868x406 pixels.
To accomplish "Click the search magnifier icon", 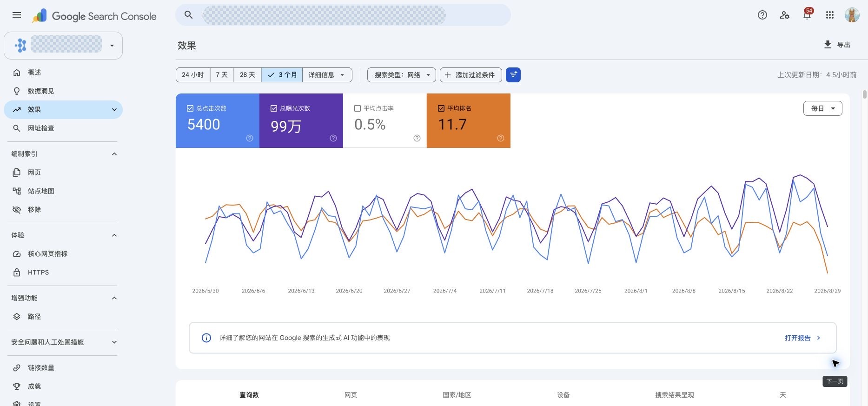I will click(188, 15).
